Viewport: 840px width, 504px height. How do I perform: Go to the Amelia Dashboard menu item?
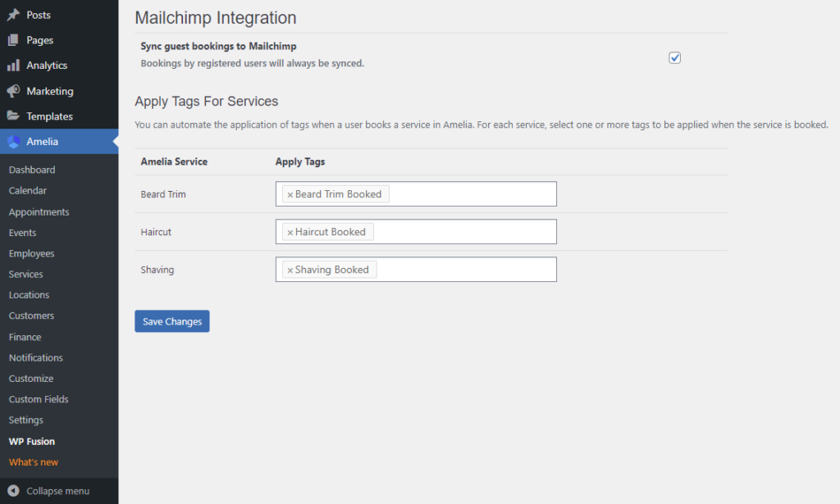pyautogui.click(x=31, y=170)
